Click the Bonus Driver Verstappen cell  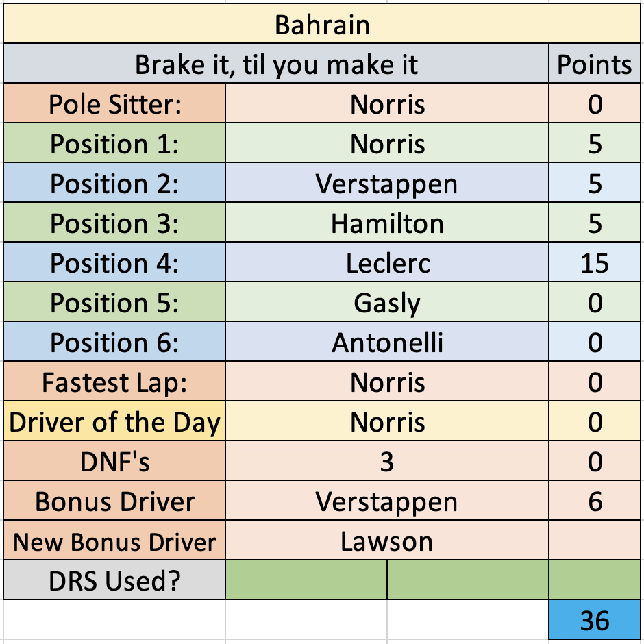pos(387,501)
